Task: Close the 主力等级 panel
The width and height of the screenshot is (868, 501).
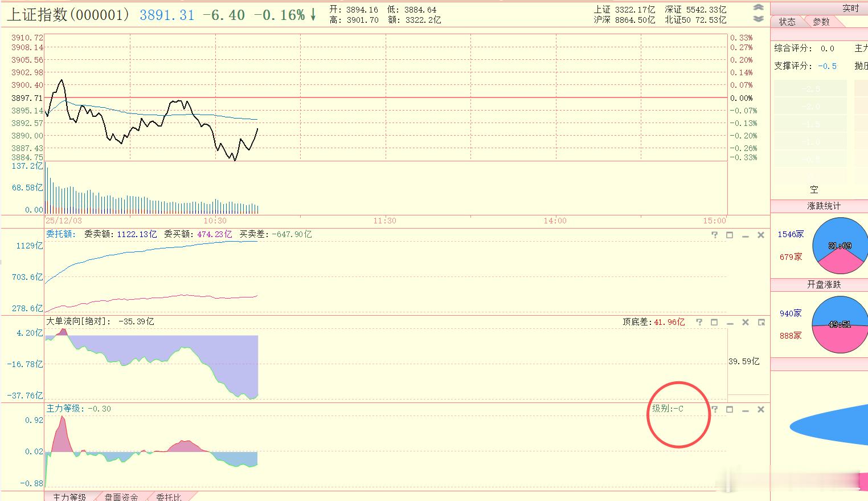Action: 760,409
